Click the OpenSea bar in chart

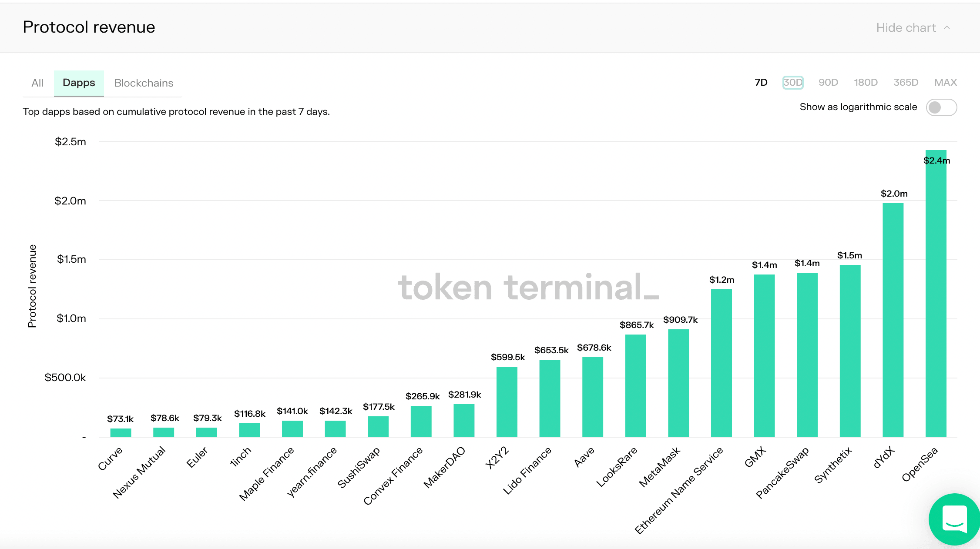936,294
